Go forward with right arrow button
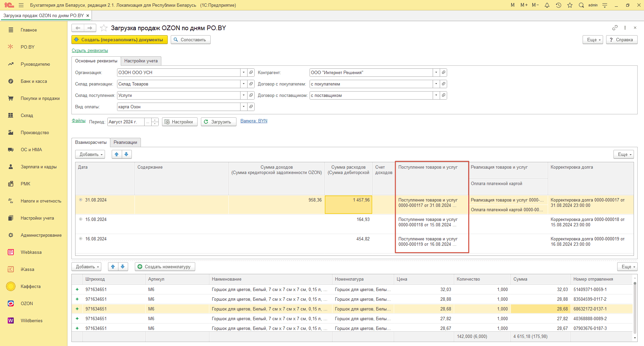Viewport: 644px width, 346px height. [x=90, y=28]
